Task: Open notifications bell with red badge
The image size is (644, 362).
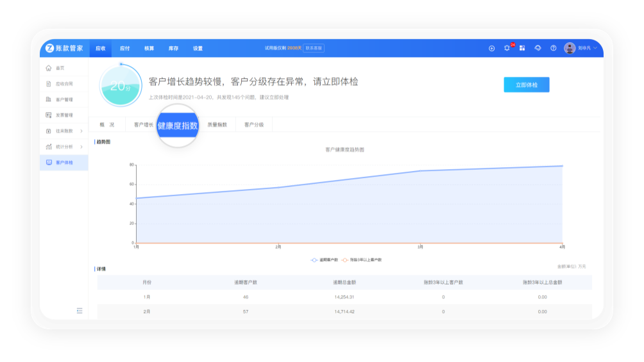Action: point(507,48)
